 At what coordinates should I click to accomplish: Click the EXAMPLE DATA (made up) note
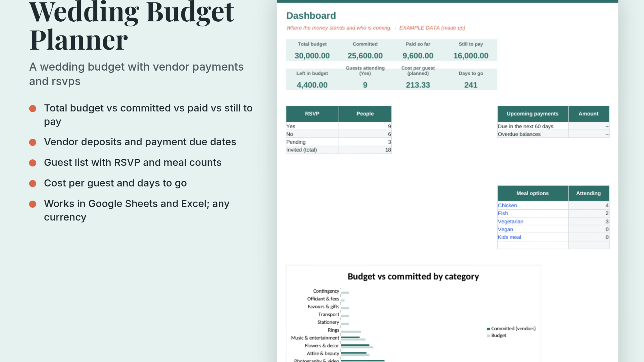tap(432, 28)
